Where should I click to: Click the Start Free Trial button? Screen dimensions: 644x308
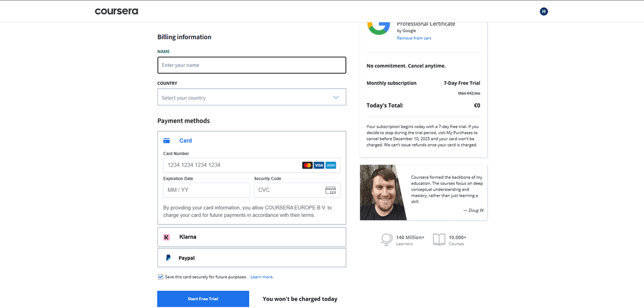click(x=203, y=299)
